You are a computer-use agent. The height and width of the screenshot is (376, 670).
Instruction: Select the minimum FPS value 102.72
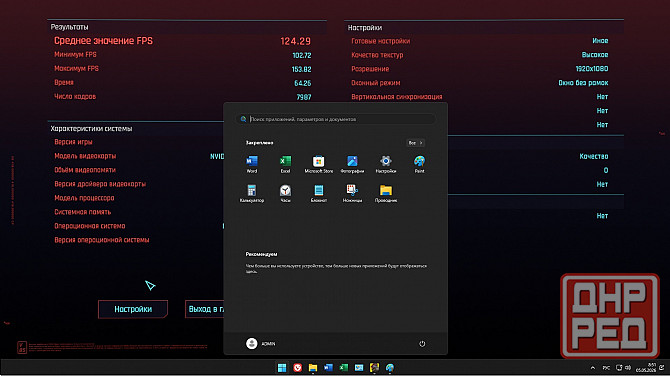(x=302, y=55)
